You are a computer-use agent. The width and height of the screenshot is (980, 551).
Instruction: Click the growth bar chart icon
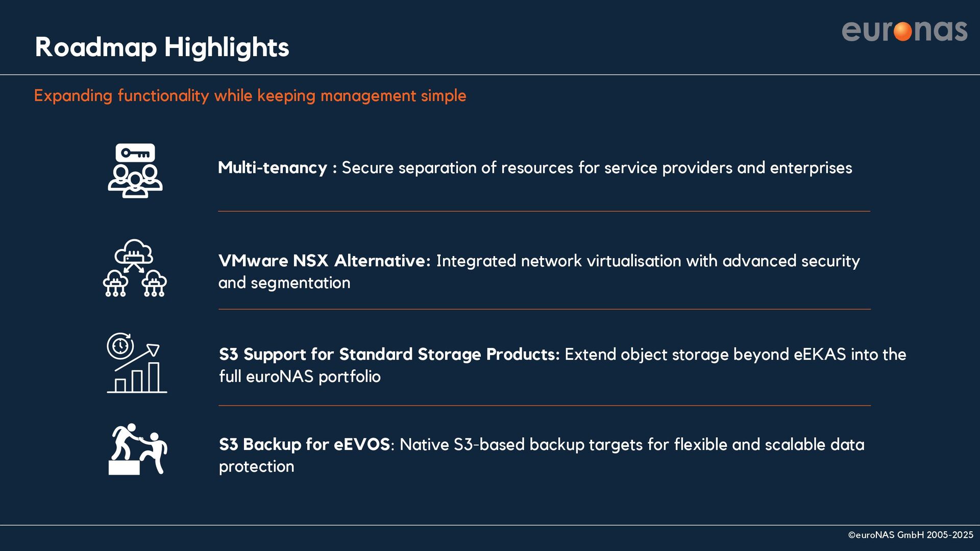[137, 363]
